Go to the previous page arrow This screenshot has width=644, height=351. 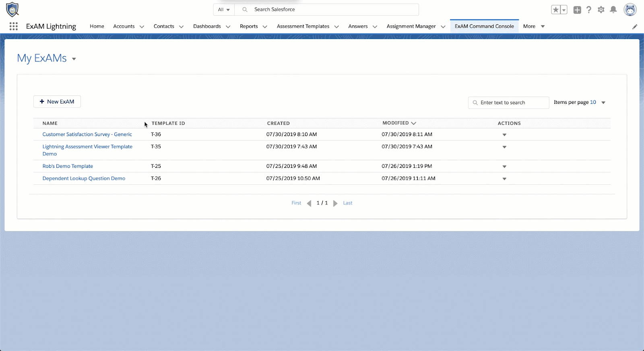coord(309,203)
